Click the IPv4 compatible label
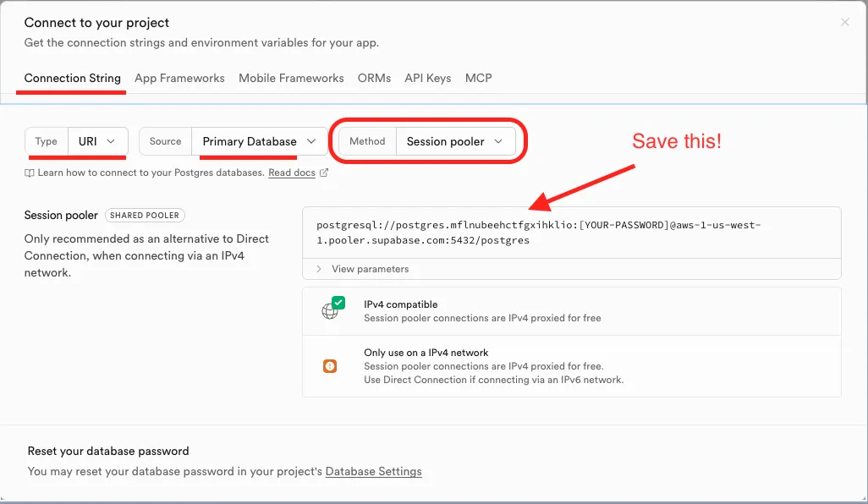Image resolution: width=868 pixels, height=504 pixels. (x=401, y=304)
